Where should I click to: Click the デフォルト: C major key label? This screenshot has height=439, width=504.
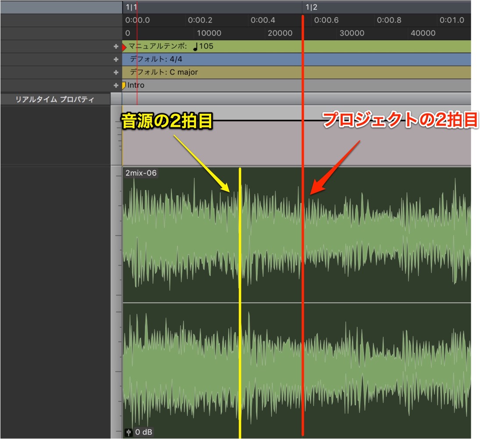point(164,72)
